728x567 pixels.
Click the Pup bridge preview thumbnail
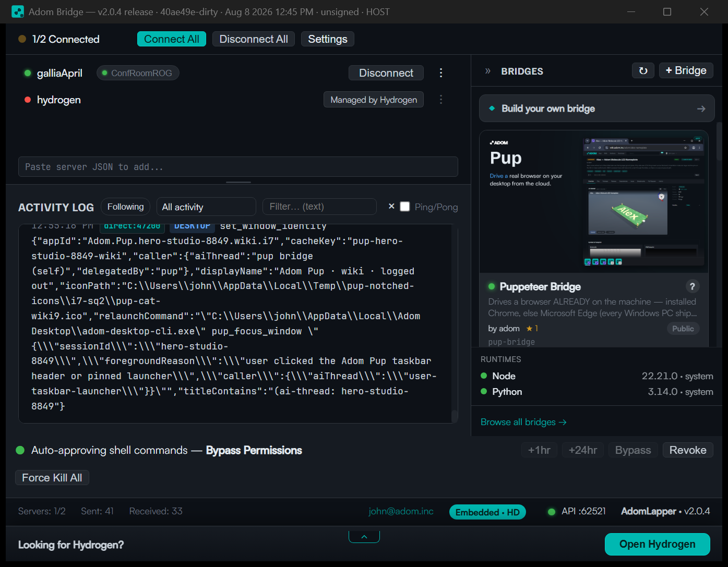coord(594,201)
